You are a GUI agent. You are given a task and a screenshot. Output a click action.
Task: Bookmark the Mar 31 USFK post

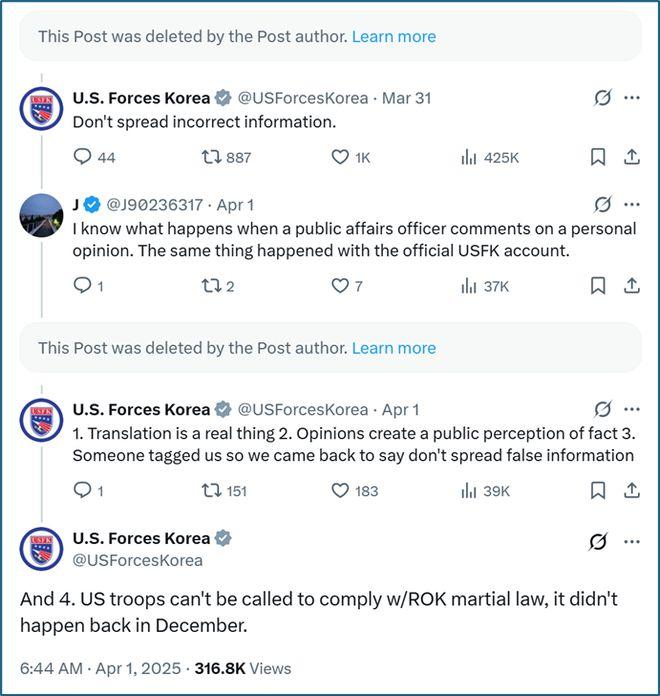(597, 157)
